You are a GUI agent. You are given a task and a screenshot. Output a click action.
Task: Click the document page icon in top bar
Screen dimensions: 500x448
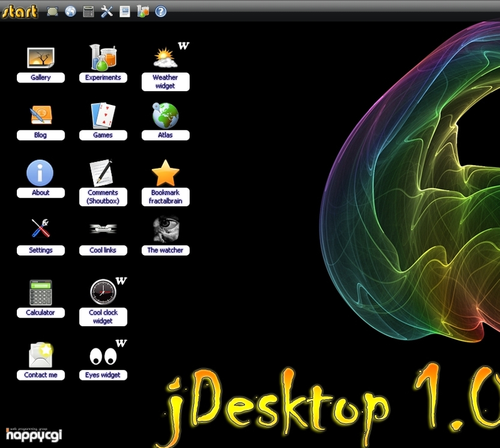124,12
